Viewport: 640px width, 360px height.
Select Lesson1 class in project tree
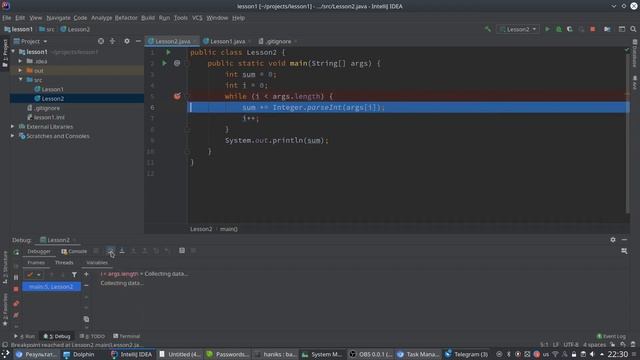click(52, 89)
